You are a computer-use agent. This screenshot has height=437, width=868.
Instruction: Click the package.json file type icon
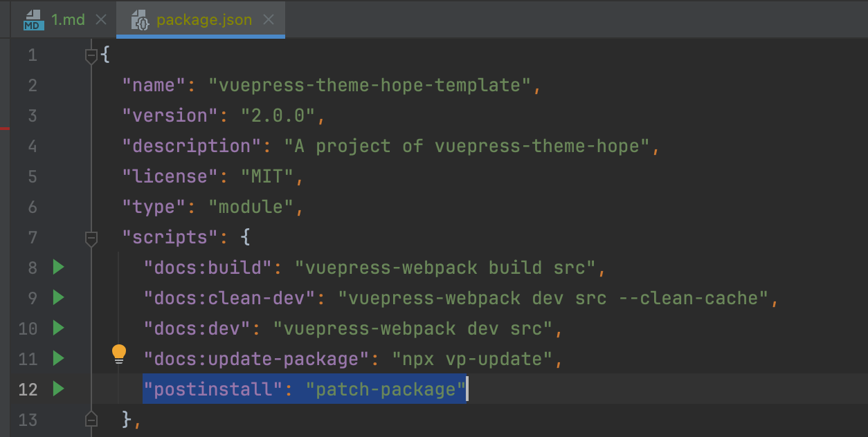(x=140, y=20)
